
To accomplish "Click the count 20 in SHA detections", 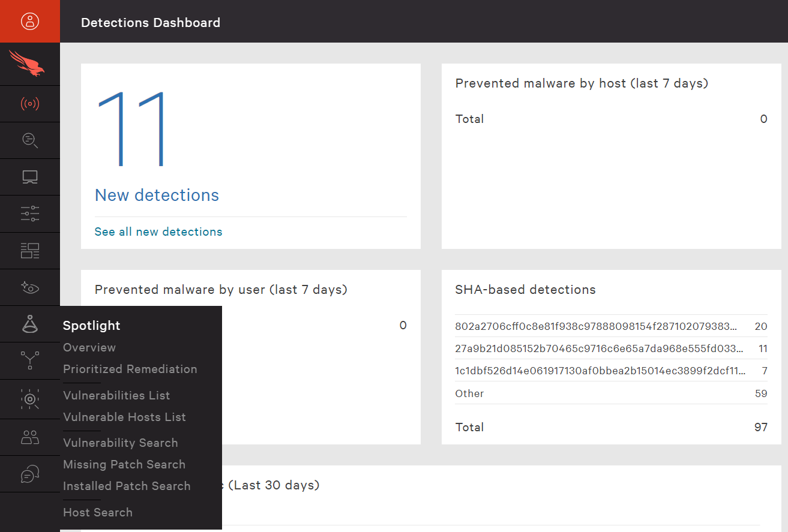I will [x=761, y=326].
